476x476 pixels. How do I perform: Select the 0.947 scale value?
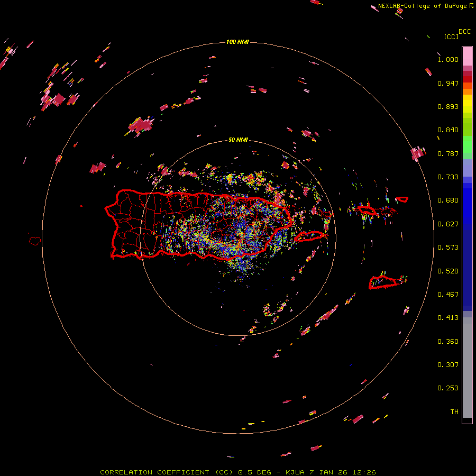click(x=448, y=83)
